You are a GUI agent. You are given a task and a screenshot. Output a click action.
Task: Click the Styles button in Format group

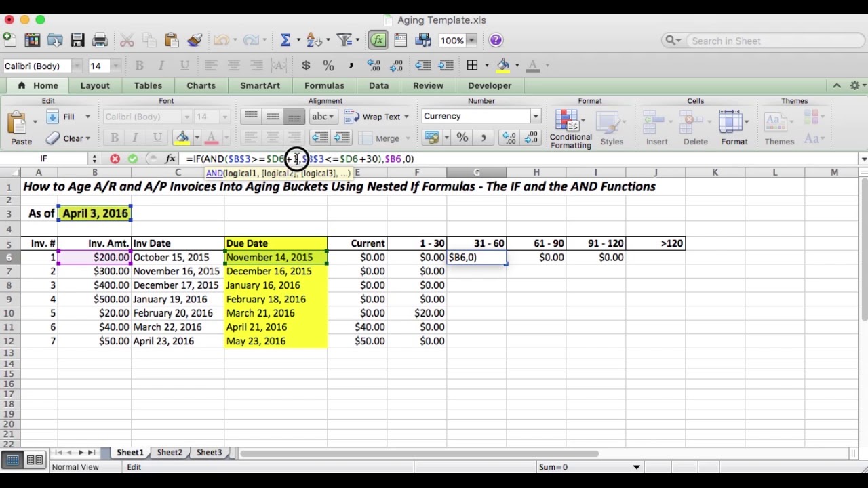coord(612,127)
